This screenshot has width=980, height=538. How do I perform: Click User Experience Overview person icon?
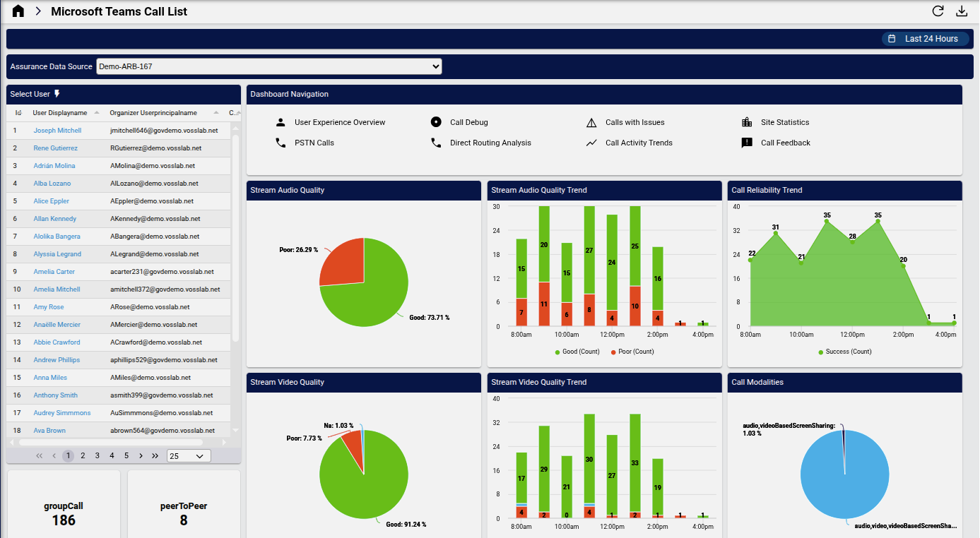(281, 122)
